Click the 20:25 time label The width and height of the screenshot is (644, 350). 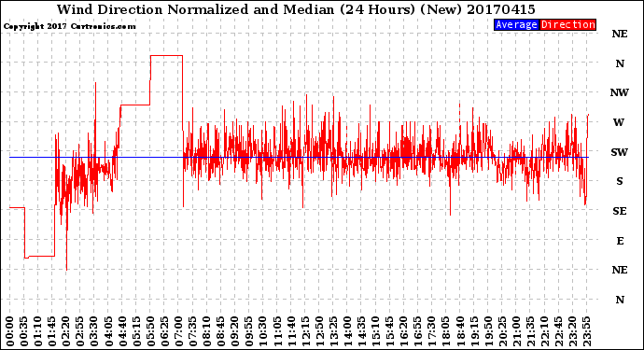[x=503, y=331]
